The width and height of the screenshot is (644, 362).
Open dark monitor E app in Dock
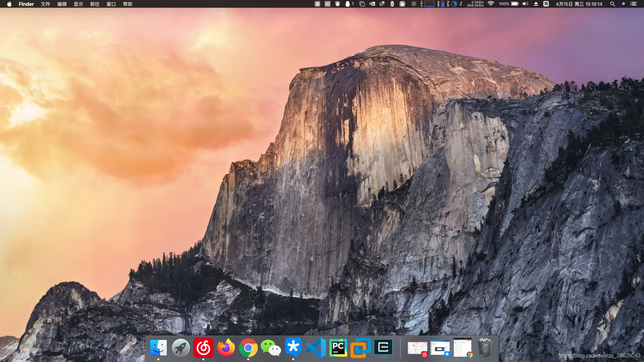point(383,348)
